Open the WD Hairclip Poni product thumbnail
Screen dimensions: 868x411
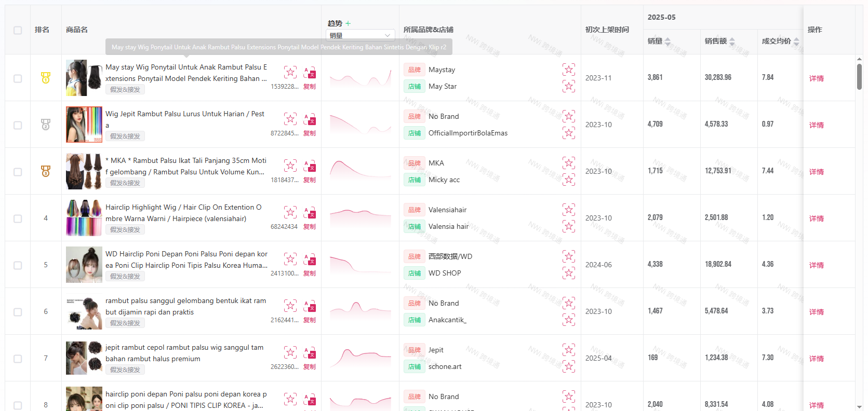tap(84, 265)
